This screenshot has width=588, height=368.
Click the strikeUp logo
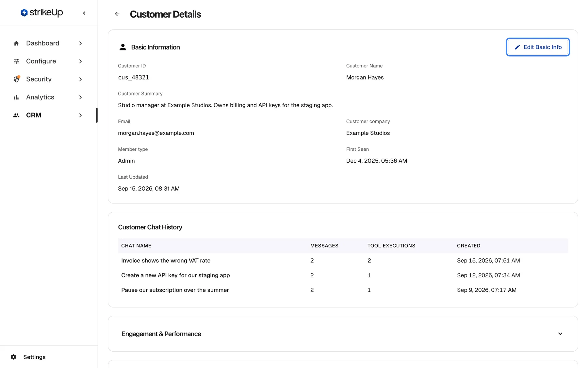tap(41, 13)
